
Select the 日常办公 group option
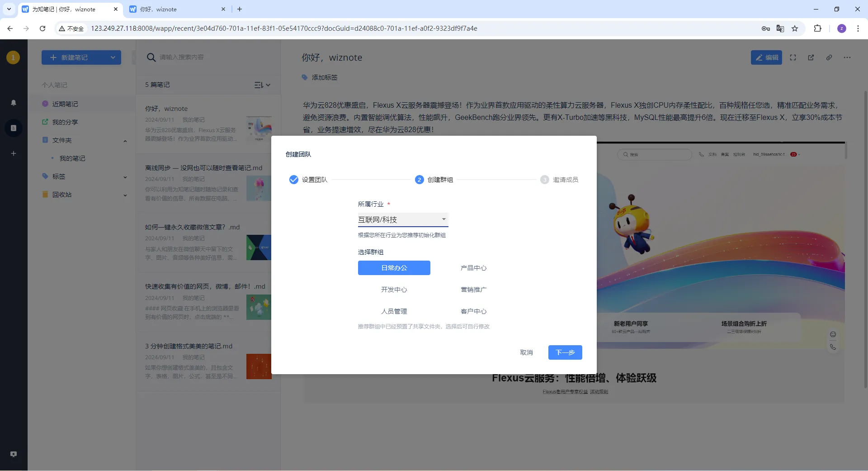point(394,268)
